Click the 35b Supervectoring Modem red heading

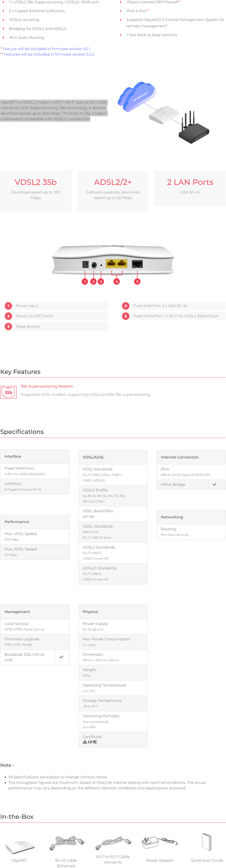(47, 386)
